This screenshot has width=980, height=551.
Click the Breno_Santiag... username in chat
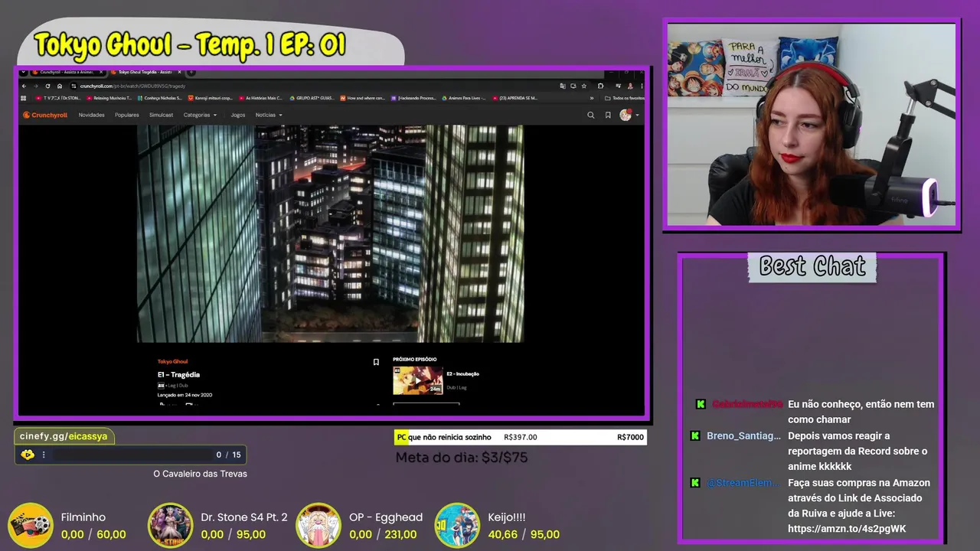click(x=743, y=435)
